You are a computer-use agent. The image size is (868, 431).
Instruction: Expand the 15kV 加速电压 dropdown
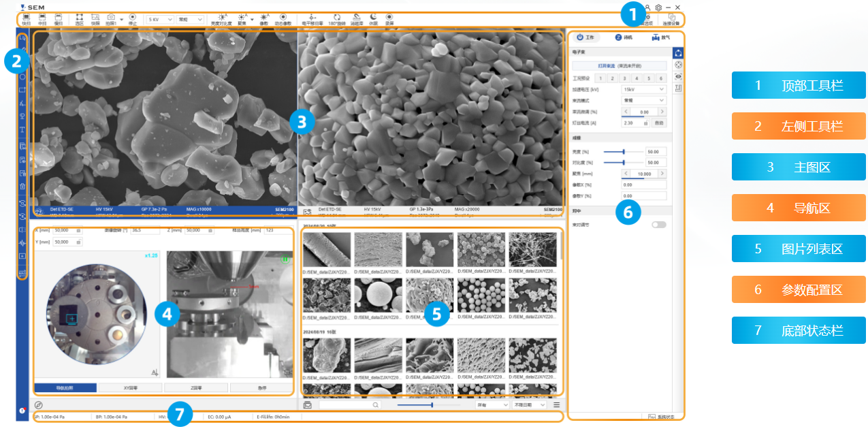click(643, 89)
